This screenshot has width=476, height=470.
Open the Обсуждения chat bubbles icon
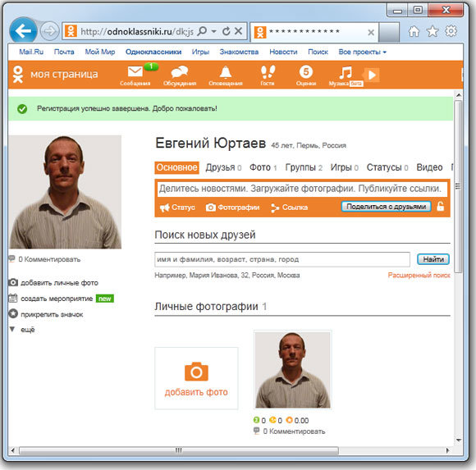[180, 72]
